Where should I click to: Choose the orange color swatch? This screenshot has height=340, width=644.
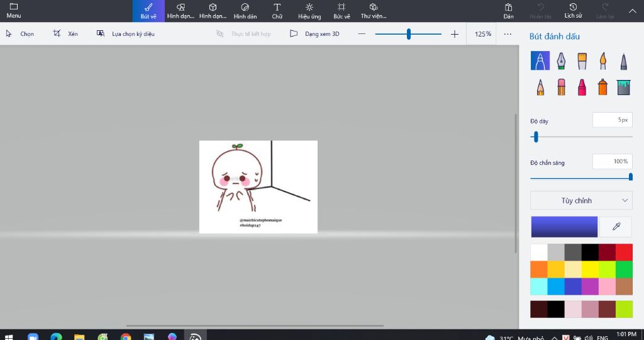pyautogui.click(x=539, y=269)
